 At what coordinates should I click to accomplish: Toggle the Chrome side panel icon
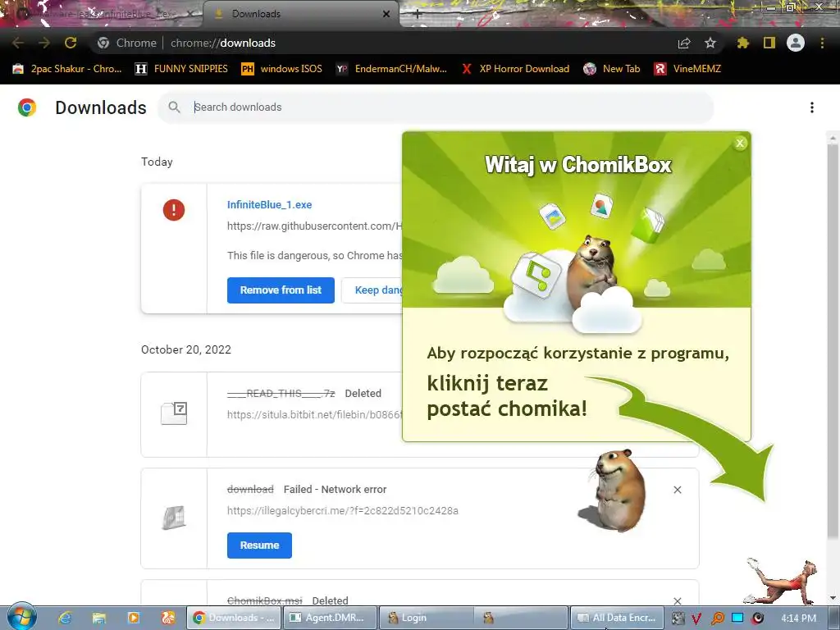tap(769, 43)
